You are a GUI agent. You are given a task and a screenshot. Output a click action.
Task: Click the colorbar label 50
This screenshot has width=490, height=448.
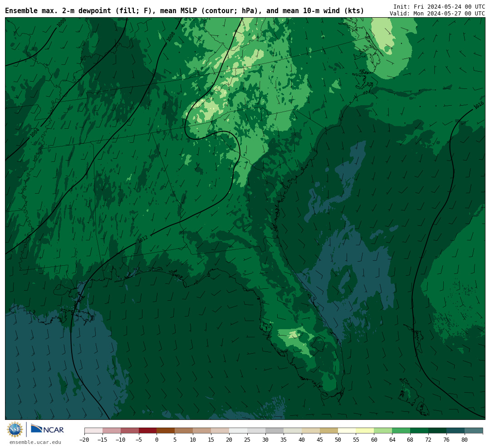pyautogui.click(x=338, y=439)
